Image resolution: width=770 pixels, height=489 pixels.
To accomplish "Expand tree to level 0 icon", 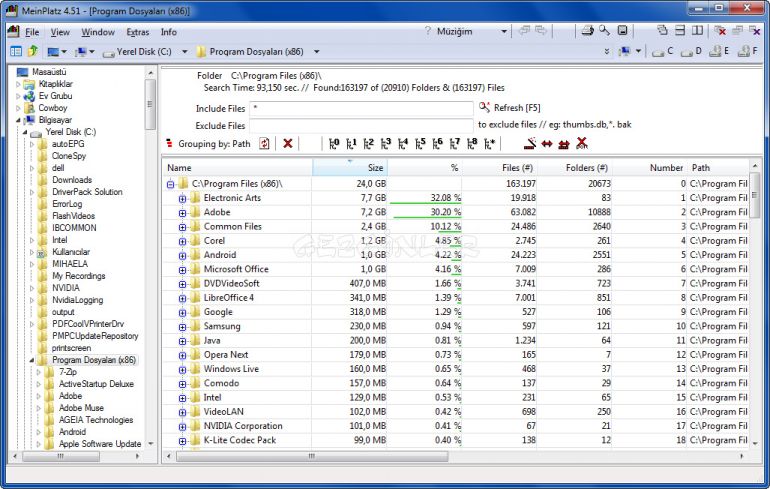I will click(x=334, y=143).
